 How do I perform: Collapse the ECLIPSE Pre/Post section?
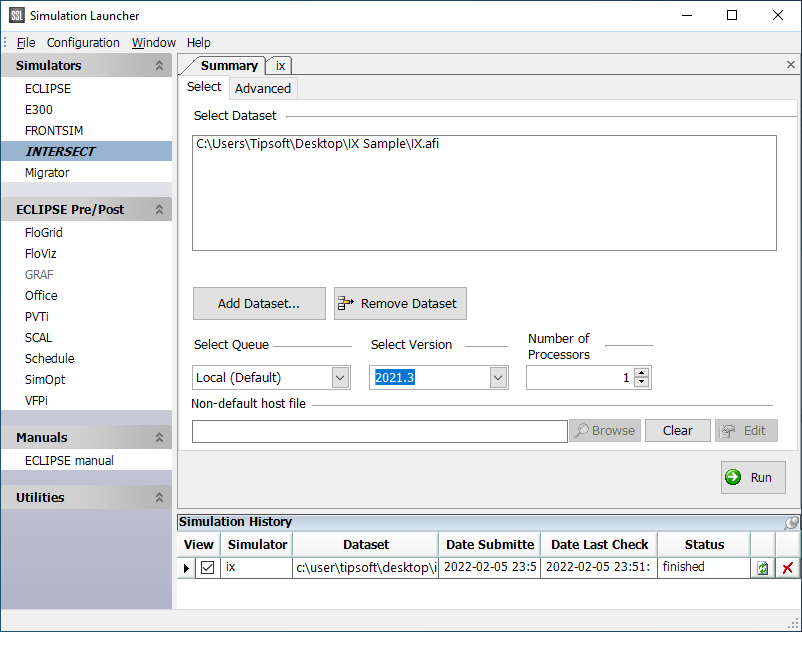coord(160,209)
